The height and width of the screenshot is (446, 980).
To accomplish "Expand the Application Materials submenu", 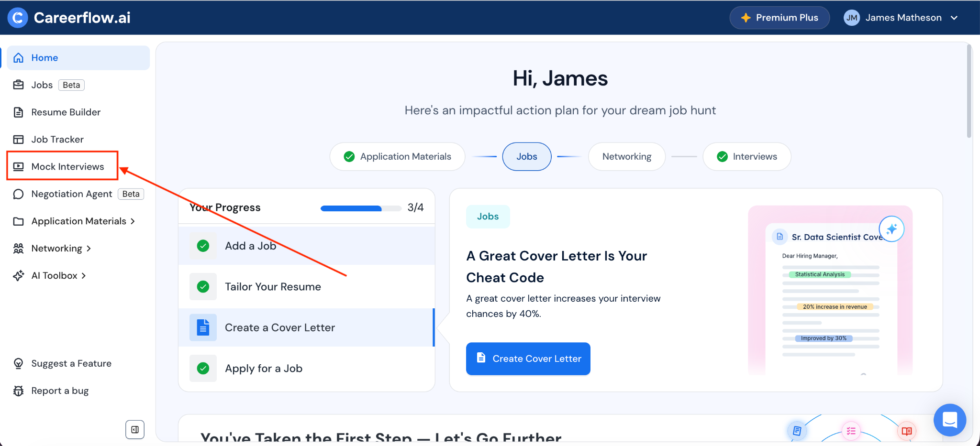I will tap(133, 221).
